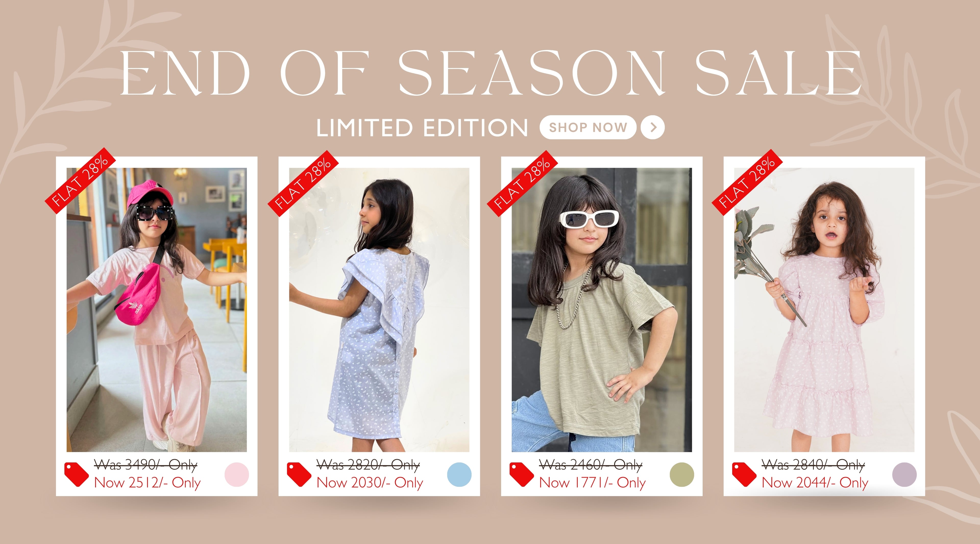This screenshot has height=544, width=980.
Task: Select the pink color swatch
Action: (237, 474)
